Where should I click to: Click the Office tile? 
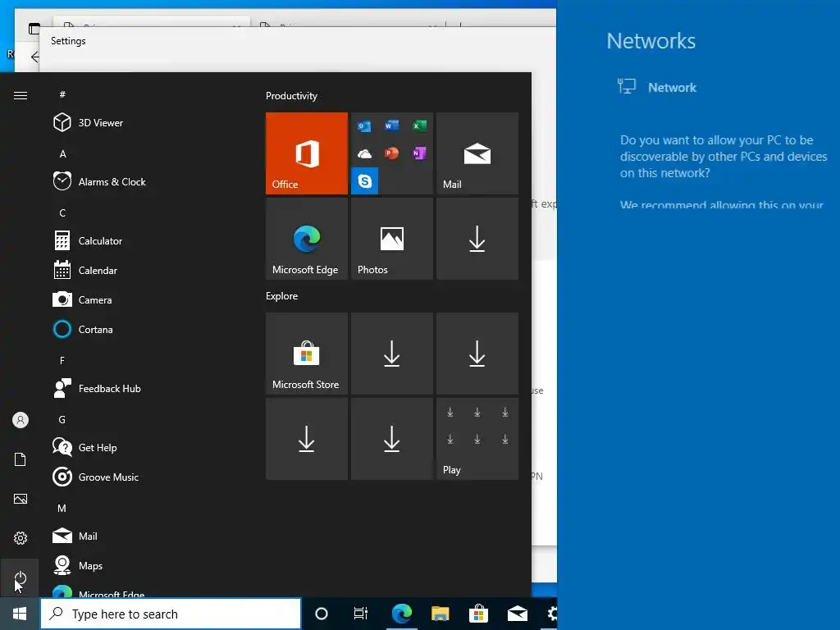(x=307, y=153)
